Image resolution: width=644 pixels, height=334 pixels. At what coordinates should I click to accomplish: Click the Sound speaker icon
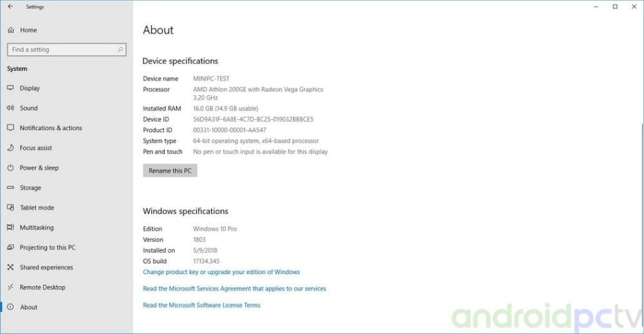pos(10,108)
